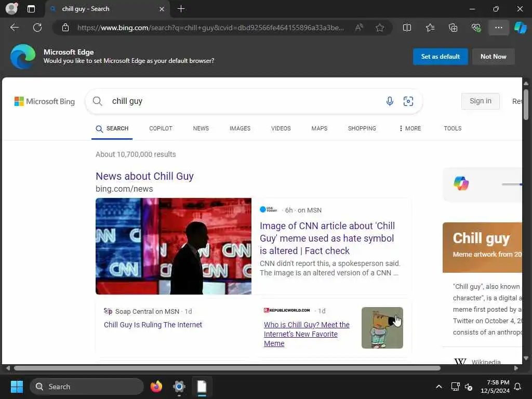The image size is (532, 399).
Task: Click the search magnifier in Bing box
Action: (x=97, y=101)
